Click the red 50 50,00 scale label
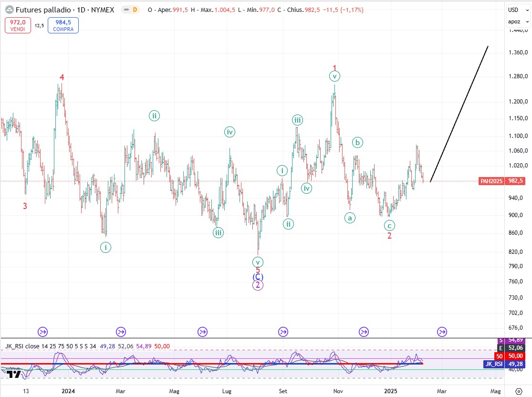The height and width of the screenshot is (397, 532). [511, 356]
